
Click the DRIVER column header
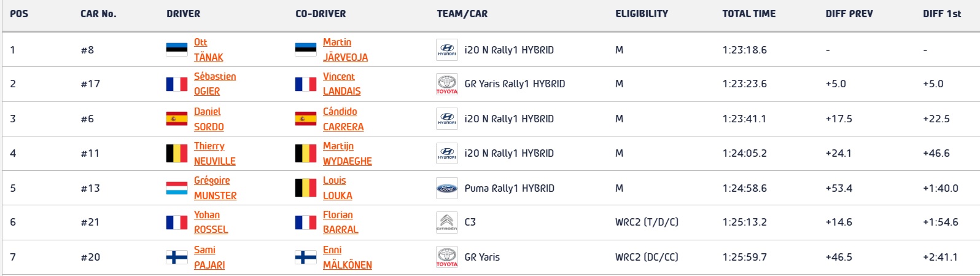[x=183, y=14]
